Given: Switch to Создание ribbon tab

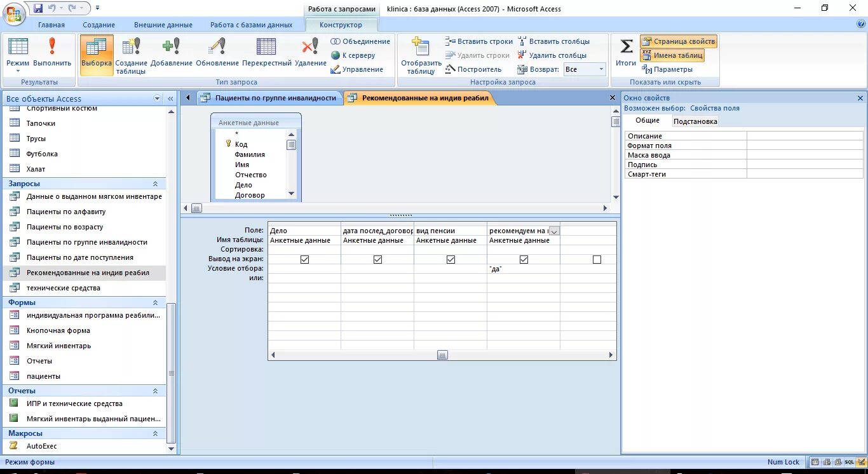Looking at the screenshot, I should tap(98, 25).
